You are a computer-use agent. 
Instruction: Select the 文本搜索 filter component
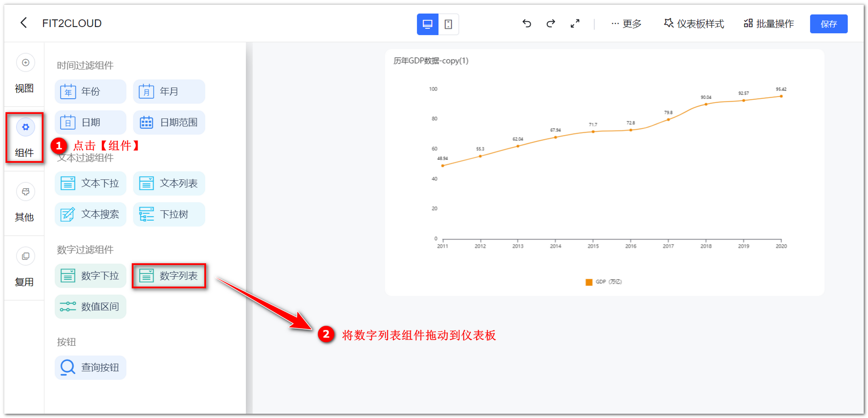(90, 214)
